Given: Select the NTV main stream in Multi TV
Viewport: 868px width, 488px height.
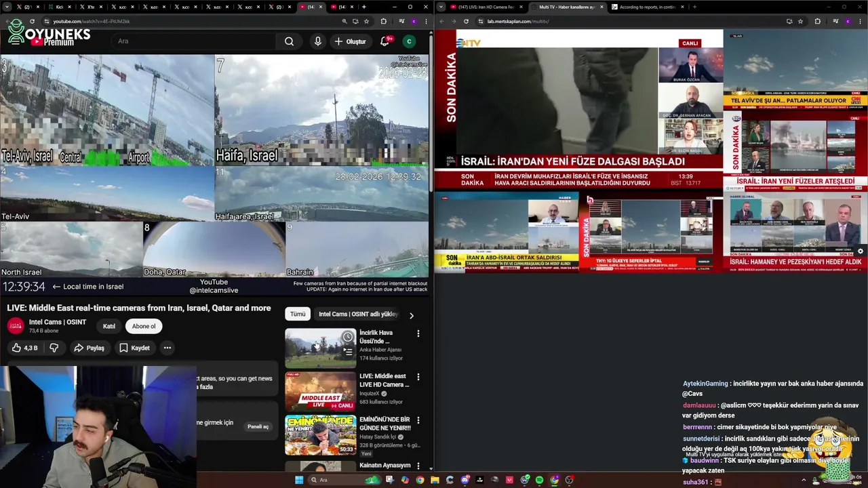Looking at the screenshot, I should tap(578, 109).
